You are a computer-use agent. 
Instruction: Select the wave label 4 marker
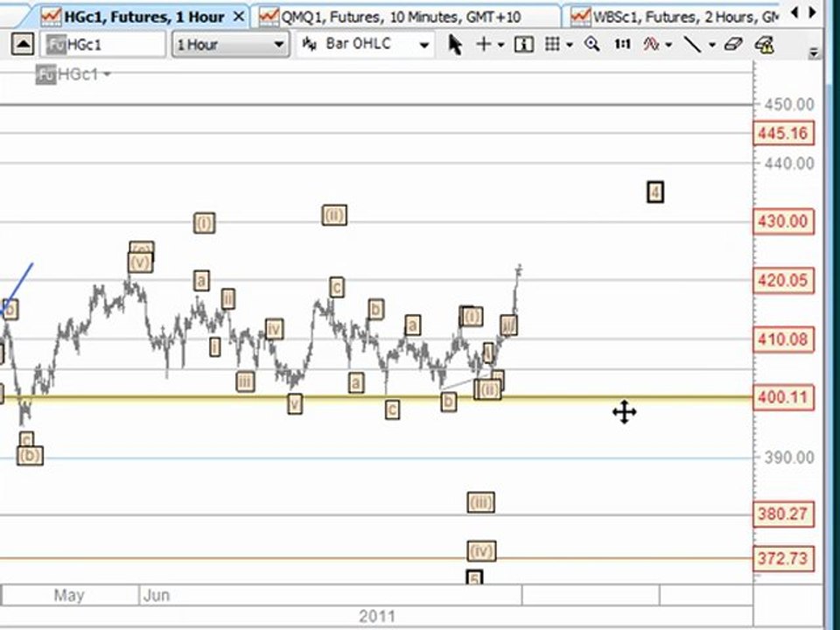tap(655, 192)
